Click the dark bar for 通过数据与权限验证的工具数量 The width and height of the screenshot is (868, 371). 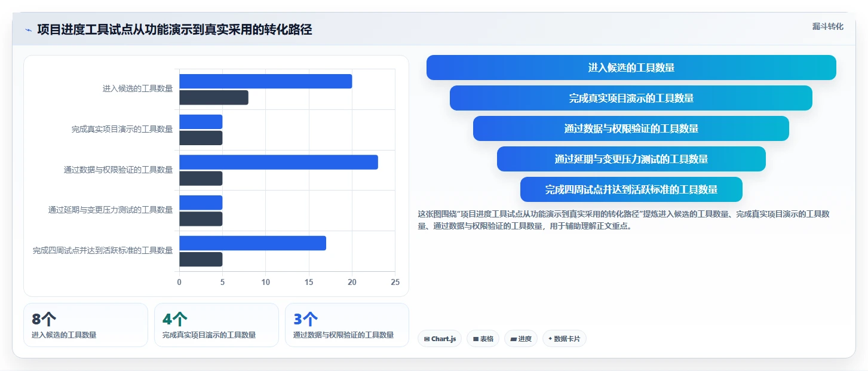pyautogui.click(x=201, y=179)
